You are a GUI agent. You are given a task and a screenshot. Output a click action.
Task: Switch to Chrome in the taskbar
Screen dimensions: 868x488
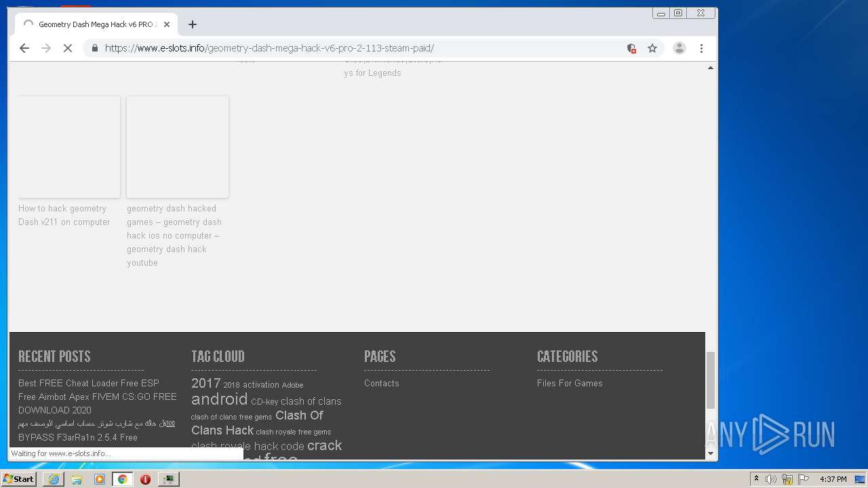(122, 479)
